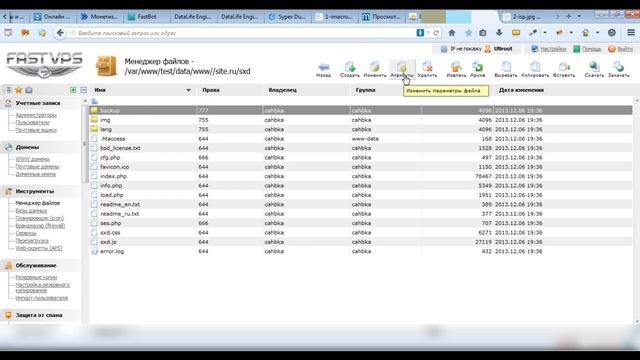Click the Архив create archive icon
Viewport: 640px width, 360px height.
[477, 69]
